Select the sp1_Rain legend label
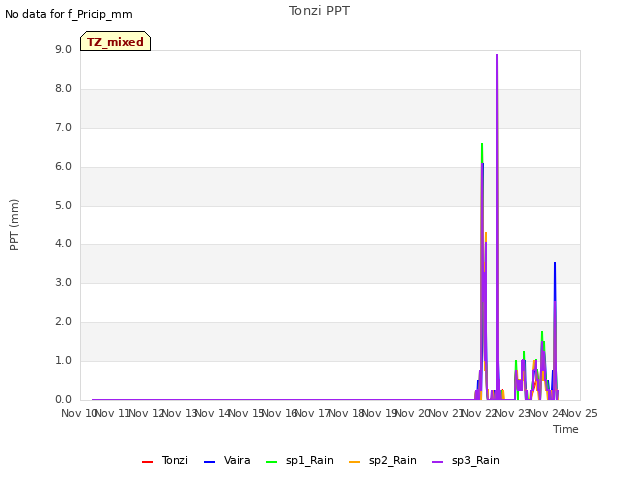Viewport: 640px width, 480px height. (310, 460)
